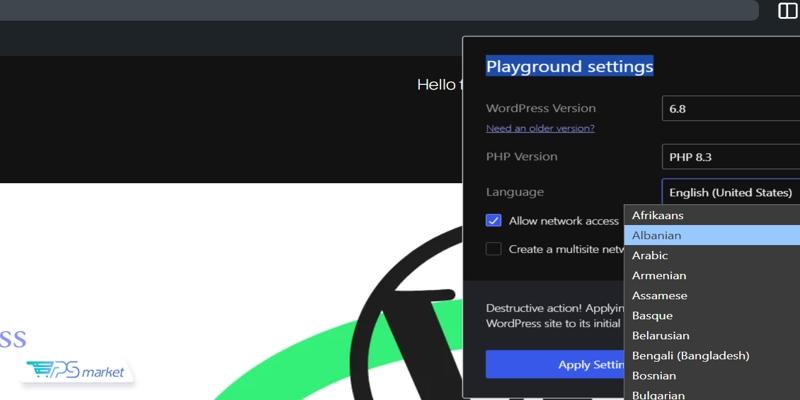Viewport: 800px width, 400px height.
Task: Open the Need an older version link
Action: [x=540, y=128]
